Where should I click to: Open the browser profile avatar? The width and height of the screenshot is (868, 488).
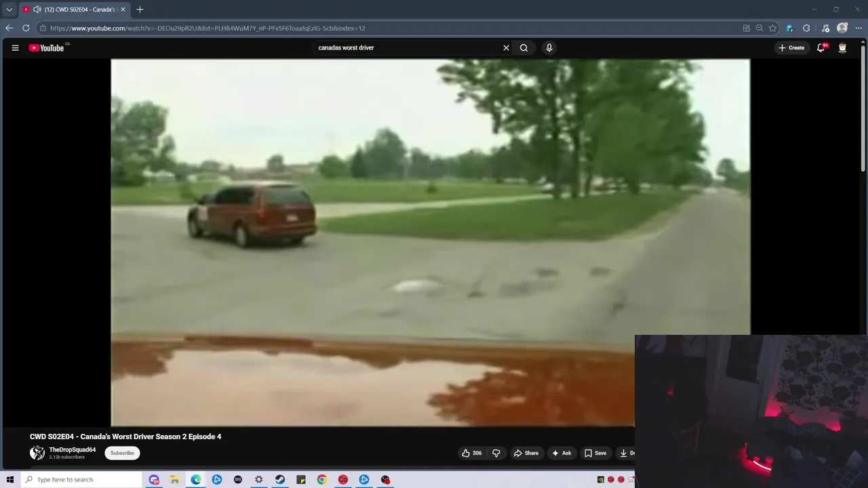click(x=842, y=28)
